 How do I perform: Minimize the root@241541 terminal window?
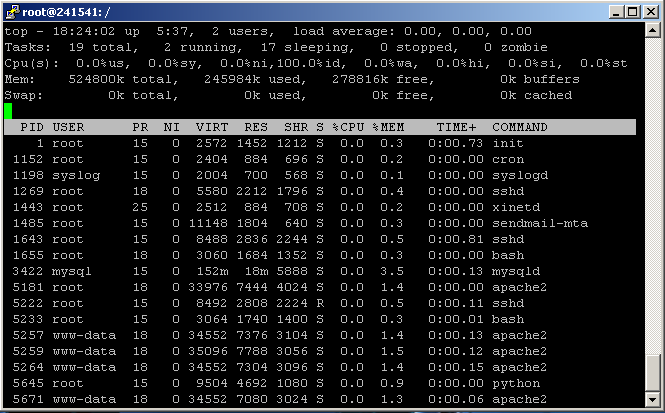pyautogui.click(x=616, y=12)
